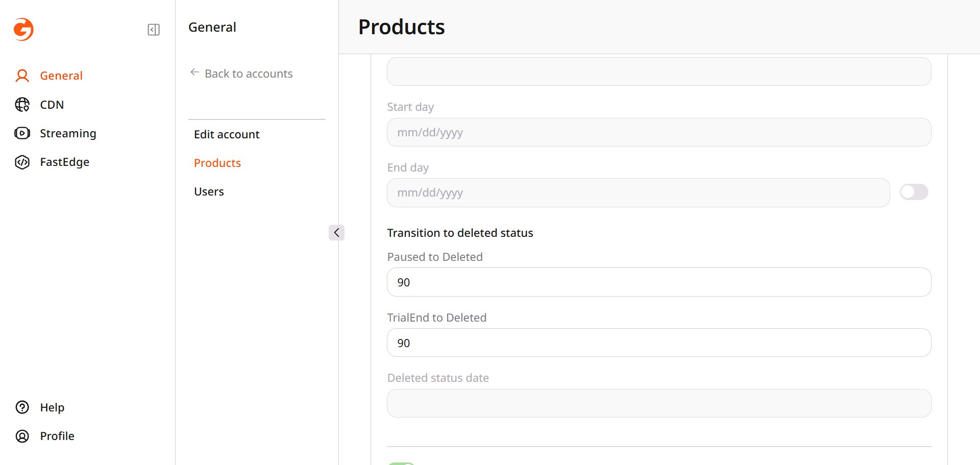Click the Transition to deleted status heading

(460, 233)
